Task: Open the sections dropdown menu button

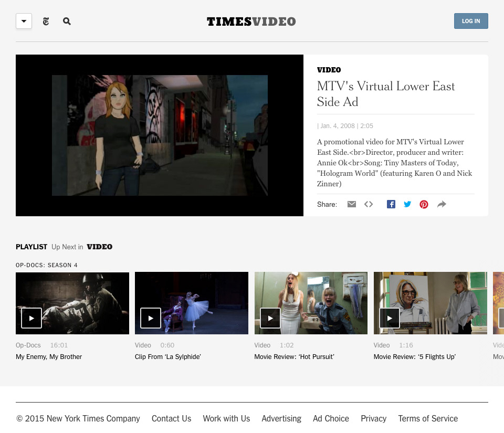Action: tap(24, 21)
